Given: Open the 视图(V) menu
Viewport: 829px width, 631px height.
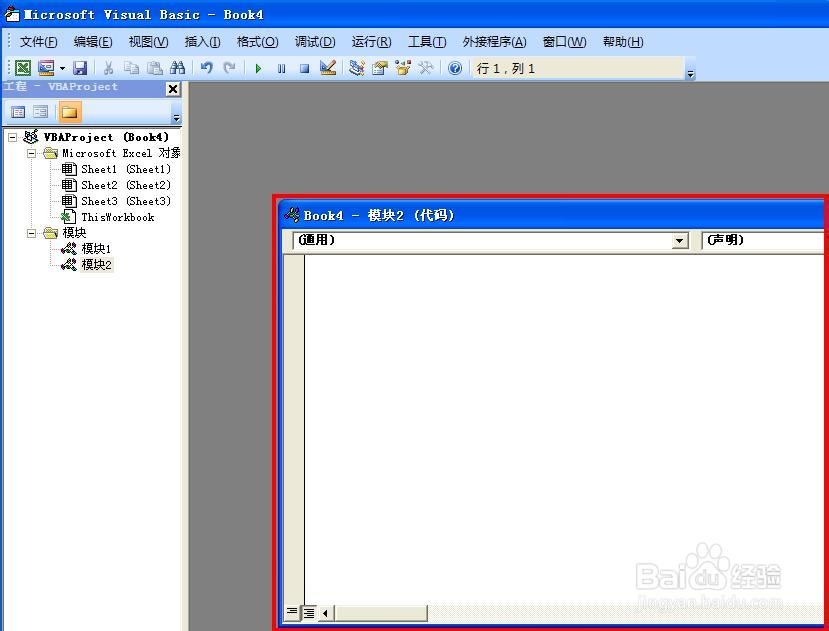Looking at the screenshot, I should pos(149,42).
